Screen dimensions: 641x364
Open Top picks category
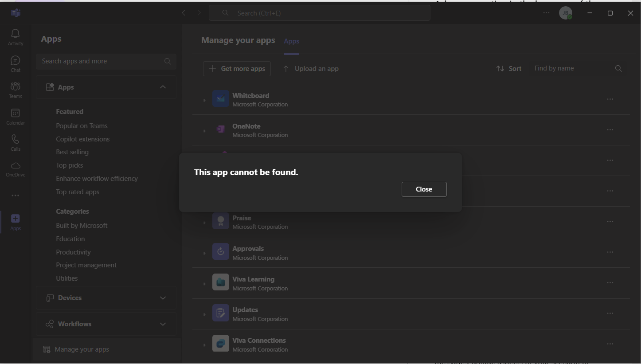[69, 165]
